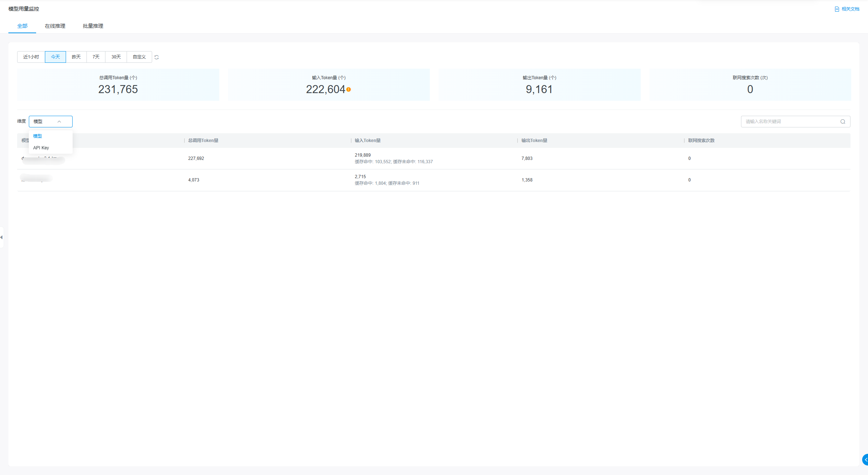This screenshot has width=868, height=475.
Task: Click the search magnifier icon
Action: tap(843, 122)
